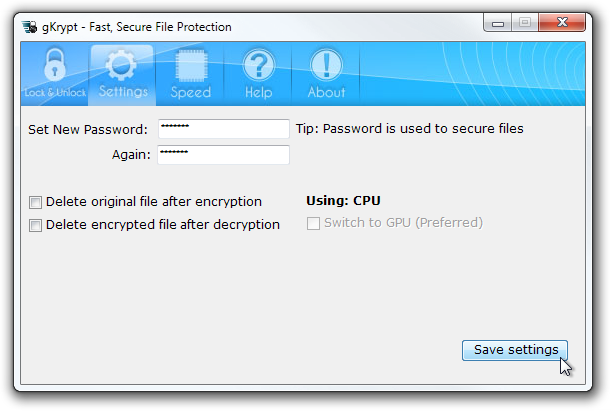Select the Help tab text
611x411 pixels.
point(259,92)
